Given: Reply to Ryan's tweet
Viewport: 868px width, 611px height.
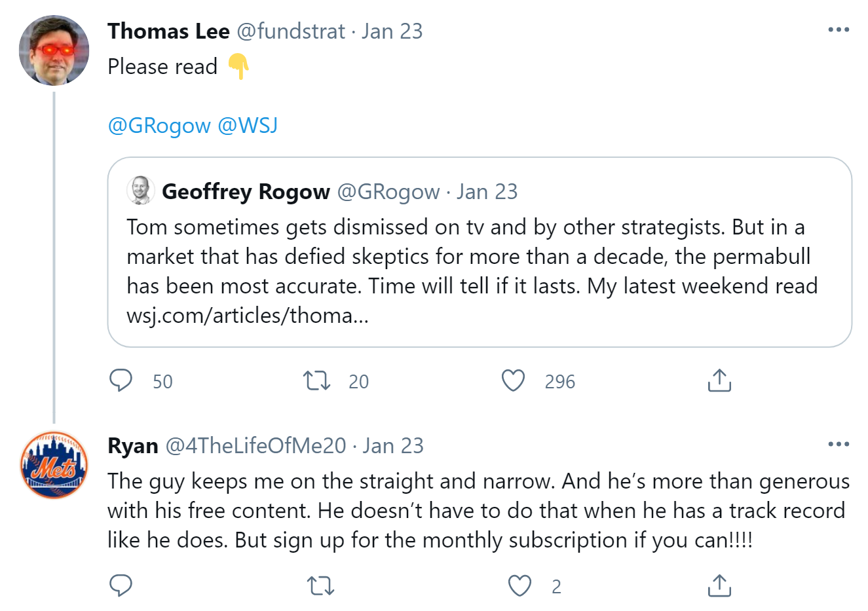Looking at the screenshot, I should [121, 585].
